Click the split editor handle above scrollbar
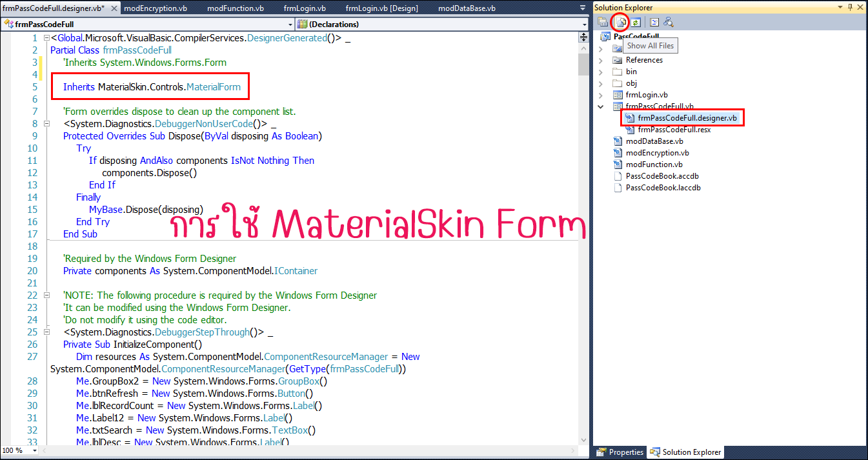The image size is (868, 460). pos(584,37)
